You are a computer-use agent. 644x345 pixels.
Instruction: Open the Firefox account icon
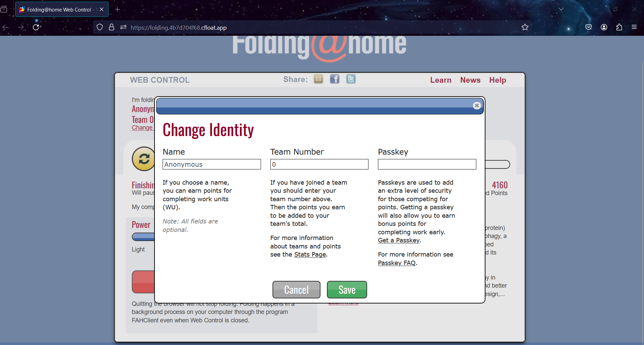[x=604, y=27]
